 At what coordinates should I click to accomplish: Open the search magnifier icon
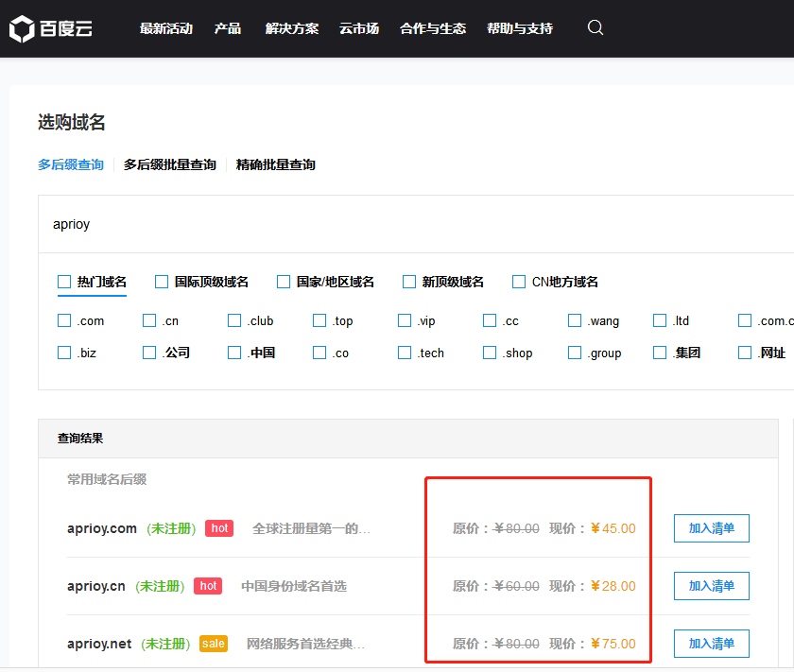click(x=595, y=27)
